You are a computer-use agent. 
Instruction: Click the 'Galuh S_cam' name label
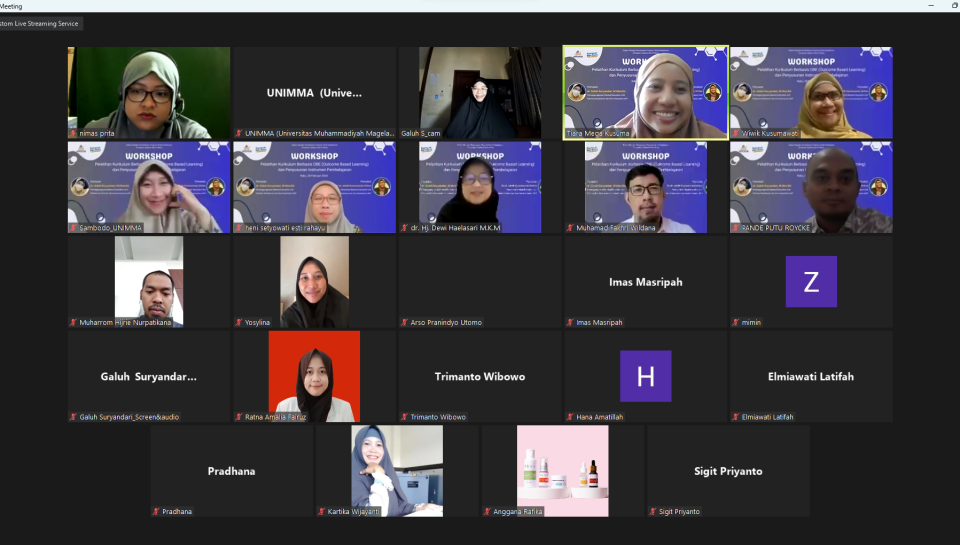tap(421, 133)
